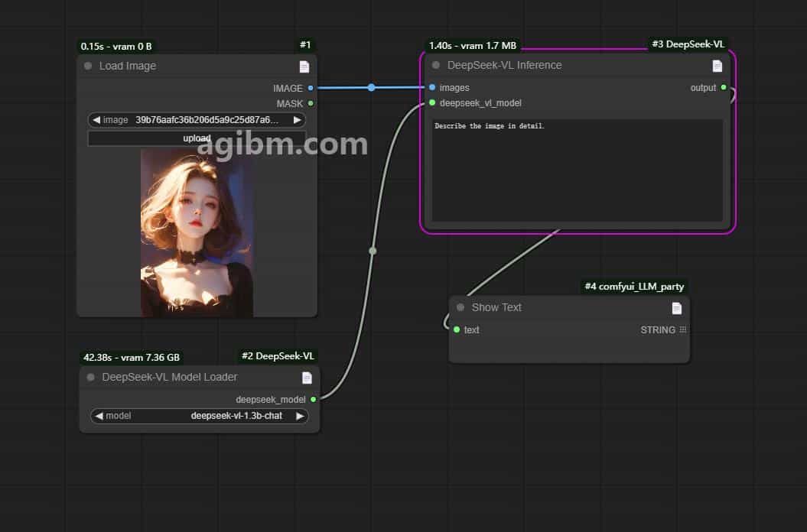Click the images input socket
The image size is (807, 532).
coord(432,87)
